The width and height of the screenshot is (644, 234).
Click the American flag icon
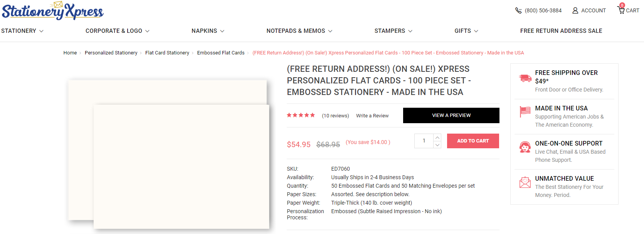525,112
